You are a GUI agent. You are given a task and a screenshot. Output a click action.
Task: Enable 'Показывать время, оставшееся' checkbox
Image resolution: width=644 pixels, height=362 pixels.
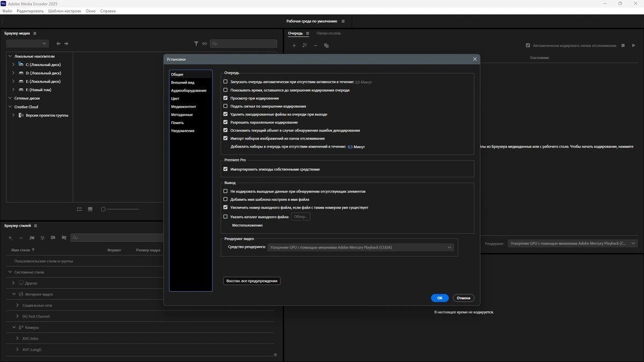tap(225, 90)
